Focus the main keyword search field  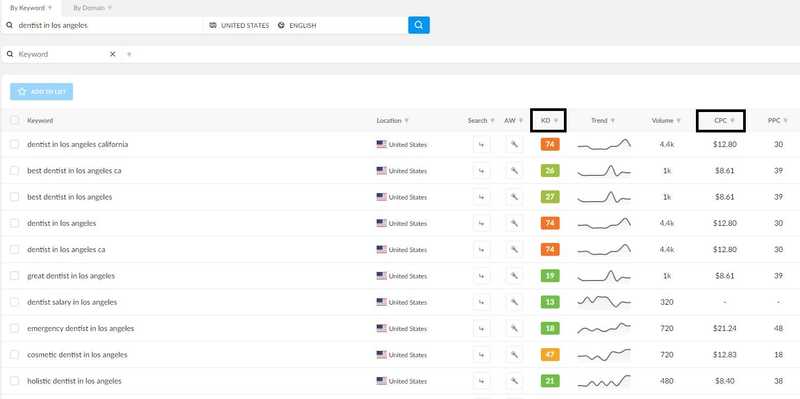point(102,25)
